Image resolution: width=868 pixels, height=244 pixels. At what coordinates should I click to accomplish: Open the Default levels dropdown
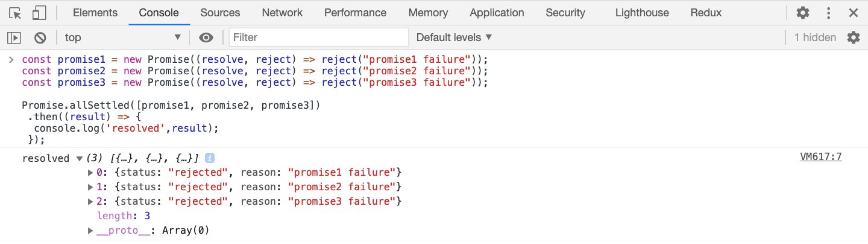(454, 37)
